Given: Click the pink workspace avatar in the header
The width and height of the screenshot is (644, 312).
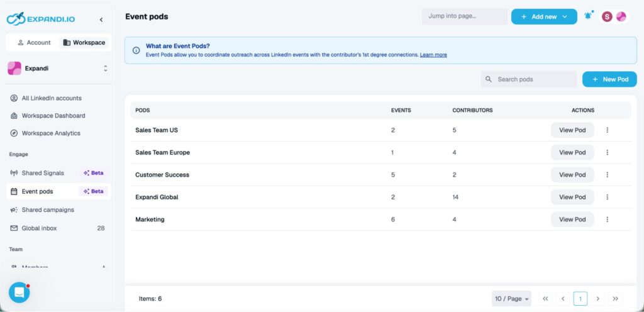Looking at the screenshot, I should [x=621, y=16].
